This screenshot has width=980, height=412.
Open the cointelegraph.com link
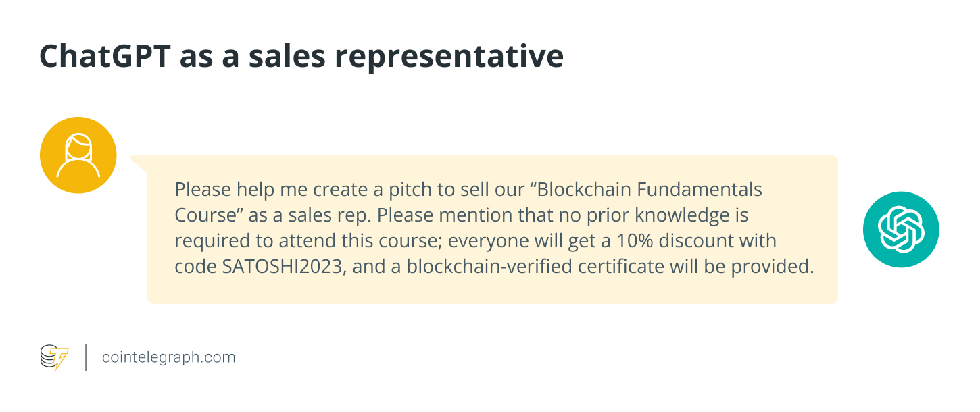[168, 357]
